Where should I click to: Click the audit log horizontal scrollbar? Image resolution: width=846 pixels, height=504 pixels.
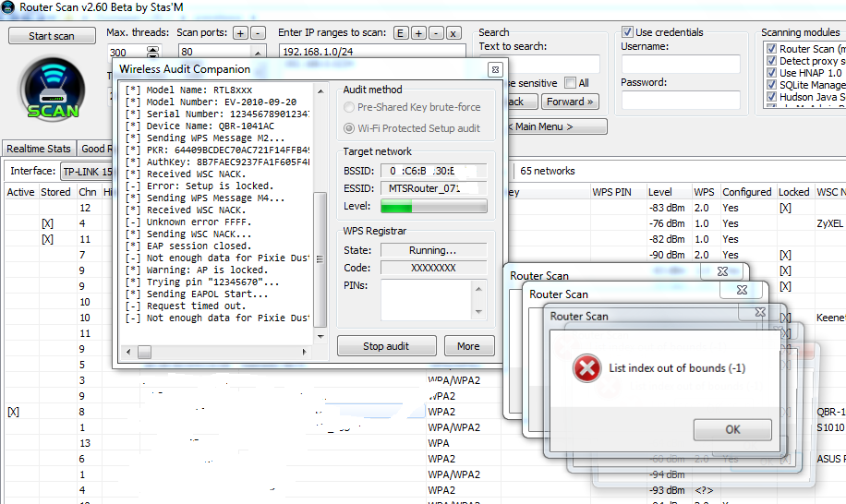click(222, 352)
